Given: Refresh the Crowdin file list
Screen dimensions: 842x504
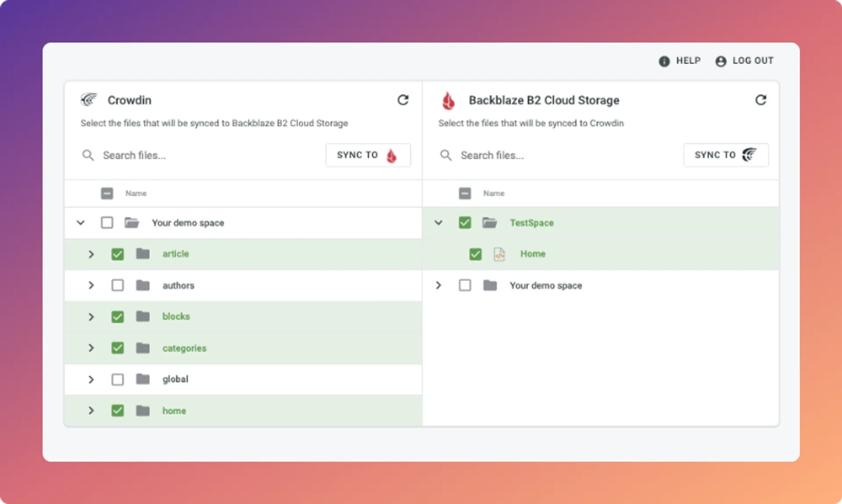Looking at the screenshot, I should pos(403,100).
